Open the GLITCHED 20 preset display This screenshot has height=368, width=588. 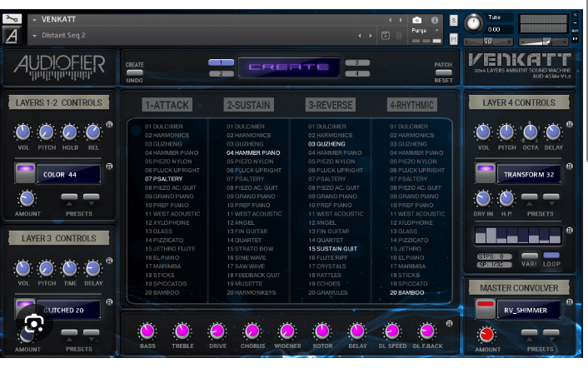point(68,310)
